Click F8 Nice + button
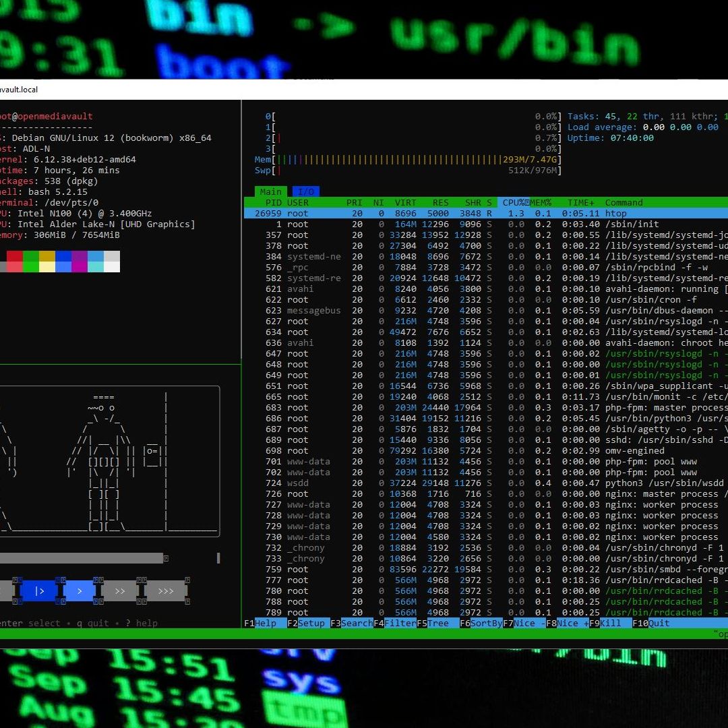This screenshot has height=728, width=728. point(568,623)
